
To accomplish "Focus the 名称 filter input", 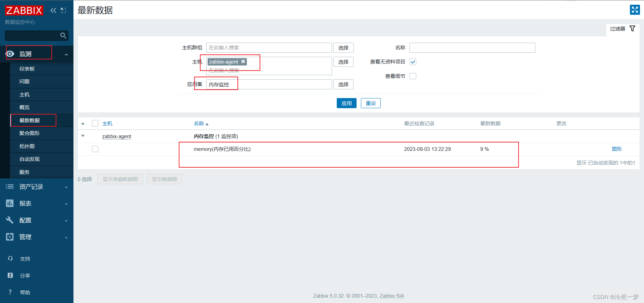I will tap(472, 48).
